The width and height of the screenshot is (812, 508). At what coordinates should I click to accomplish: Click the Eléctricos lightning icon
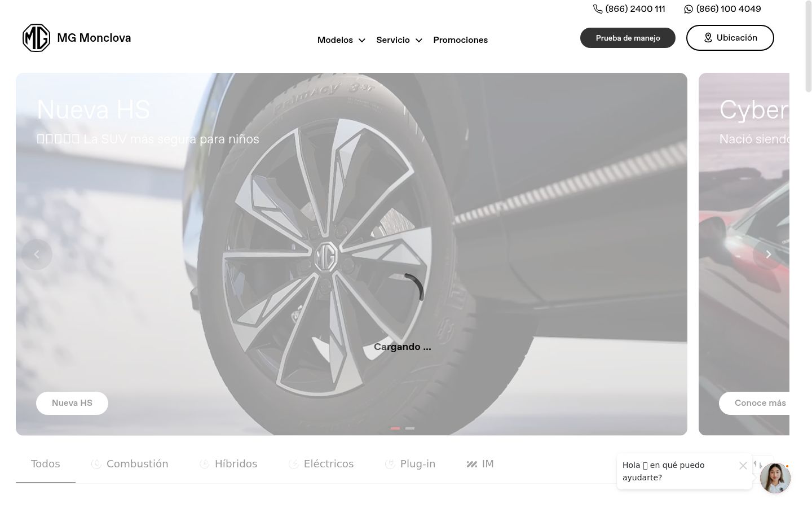(x=294, y=464)
